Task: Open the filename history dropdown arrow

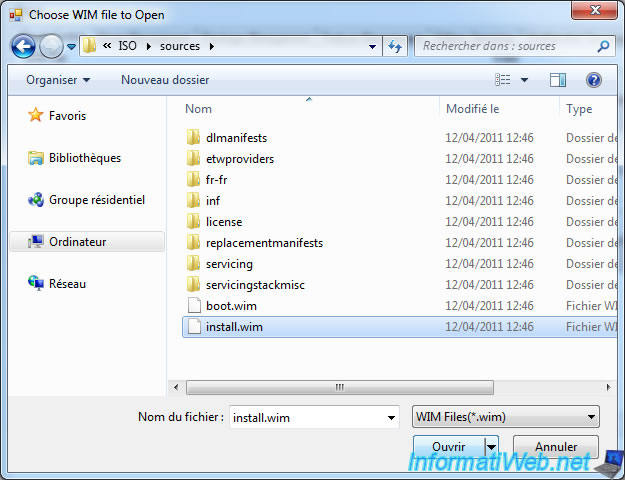Action: (x=391, y=417)
